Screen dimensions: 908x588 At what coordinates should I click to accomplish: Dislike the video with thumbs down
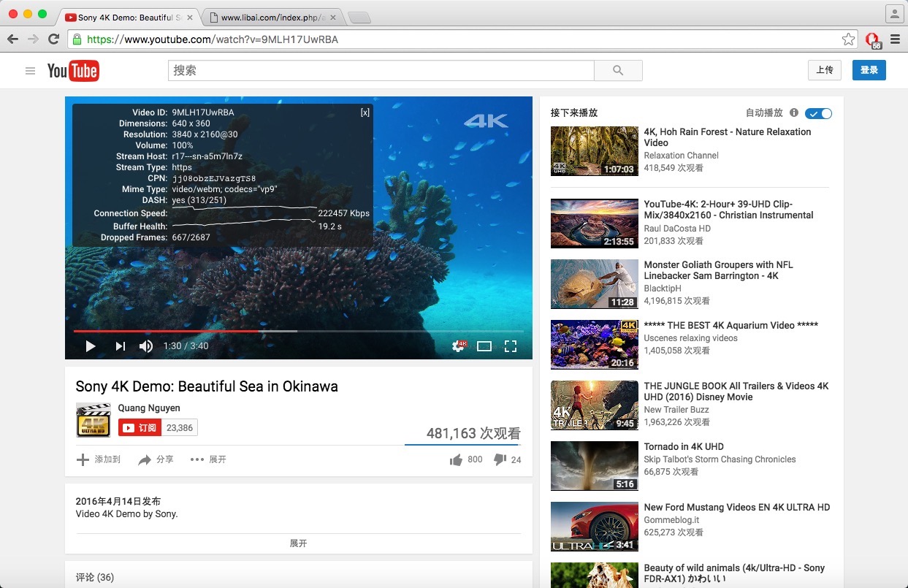pyautogui.click(x=500, y=459)
